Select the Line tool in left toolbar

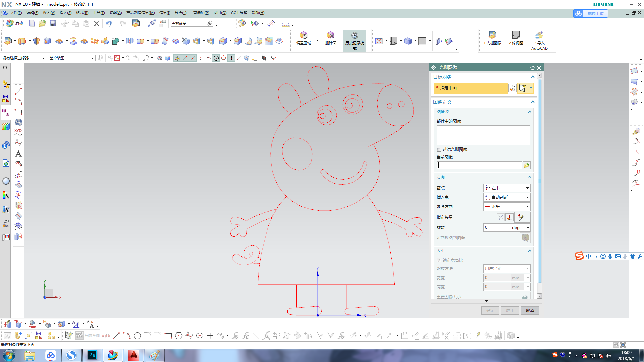(18, 91)
